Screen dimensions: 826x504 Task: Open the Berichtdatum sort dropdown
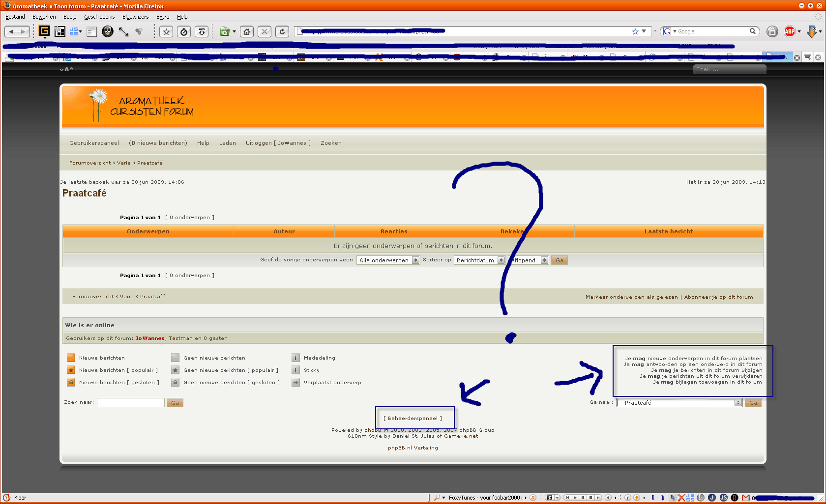(479, 260)
